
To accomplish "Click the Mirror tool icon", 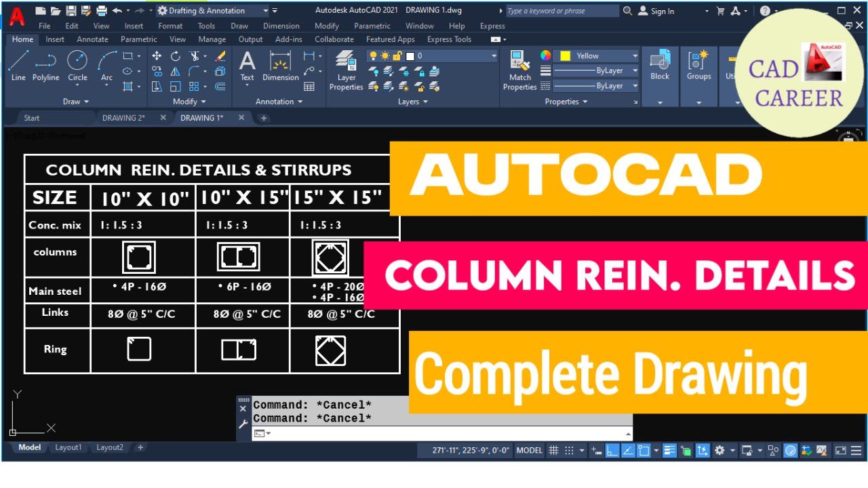I will coord(176,71).
